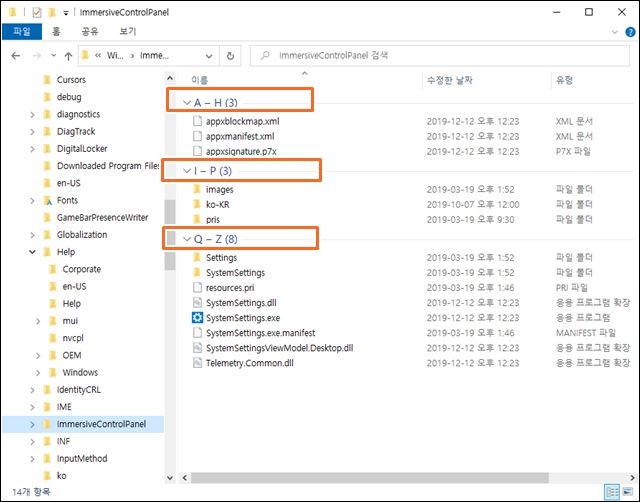This screenshot has height=502, width=640.
Task: Click the ko-KR folder icon
Action: [x=197, y=204]
